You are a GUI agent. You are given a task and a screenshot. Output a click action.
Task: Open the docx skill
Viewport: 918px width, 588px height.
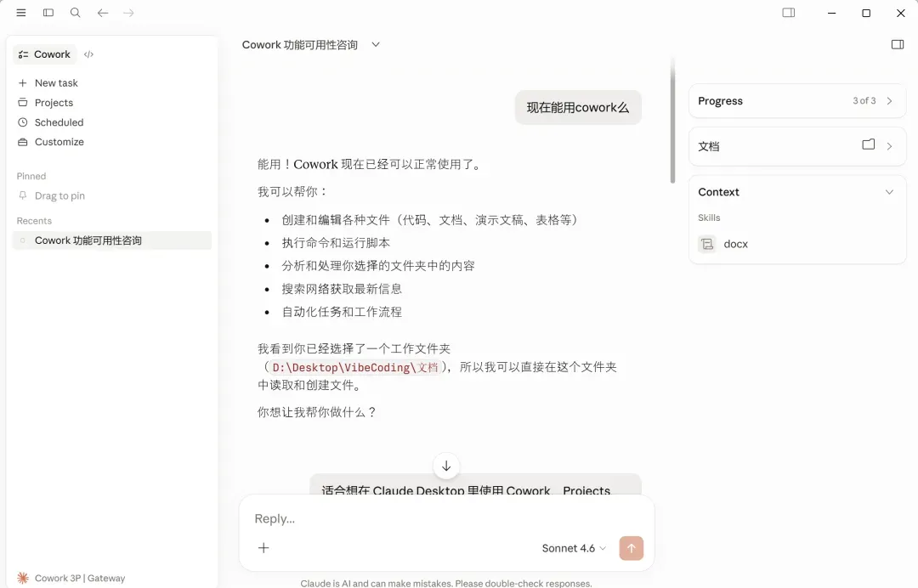[735, 244]
